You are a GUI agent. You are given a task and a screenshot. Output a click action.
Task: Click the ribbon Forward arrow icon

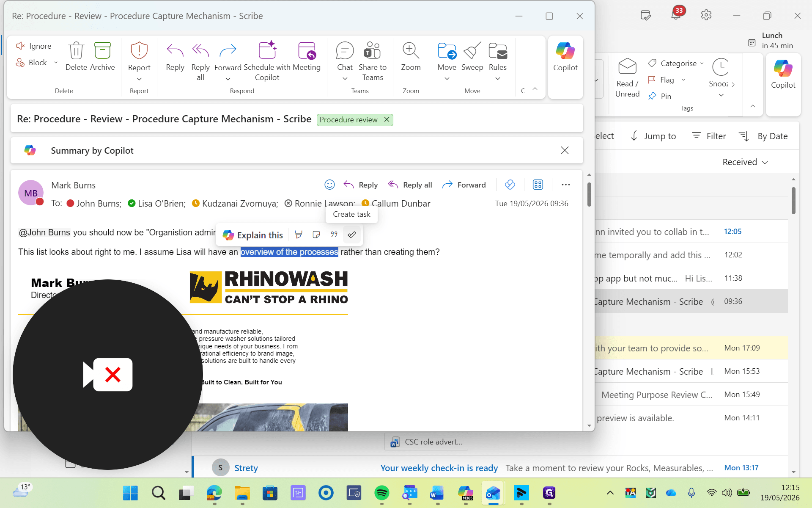coord(228,51)
